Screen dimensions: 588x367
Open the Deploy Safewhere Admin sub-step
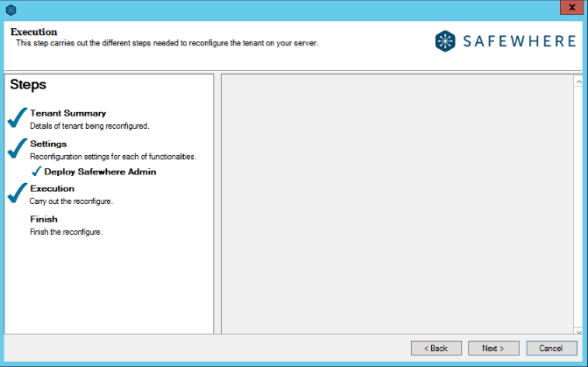click(100, 173)
